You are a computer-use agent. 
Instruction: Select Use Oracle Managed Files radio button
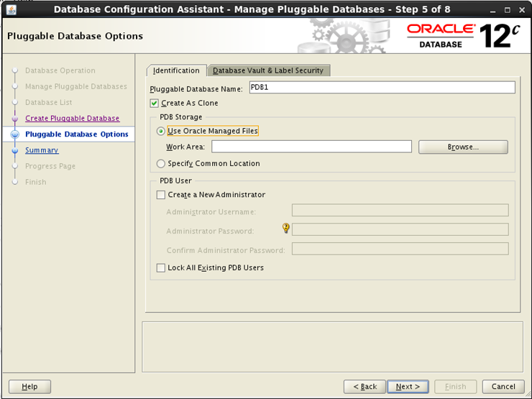[x=161, y=131]
